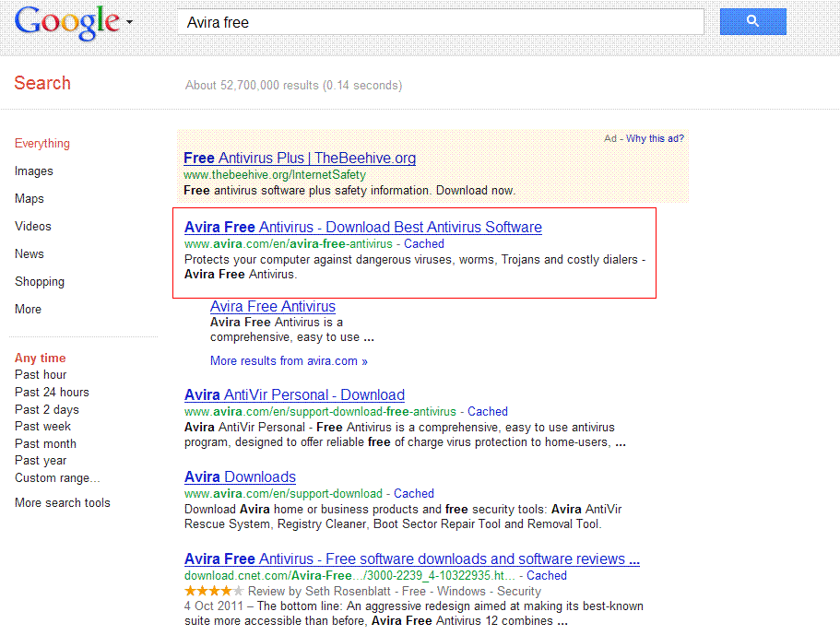Click the star rating for CNET review
840x635 pixels.
tap(214, 591)
